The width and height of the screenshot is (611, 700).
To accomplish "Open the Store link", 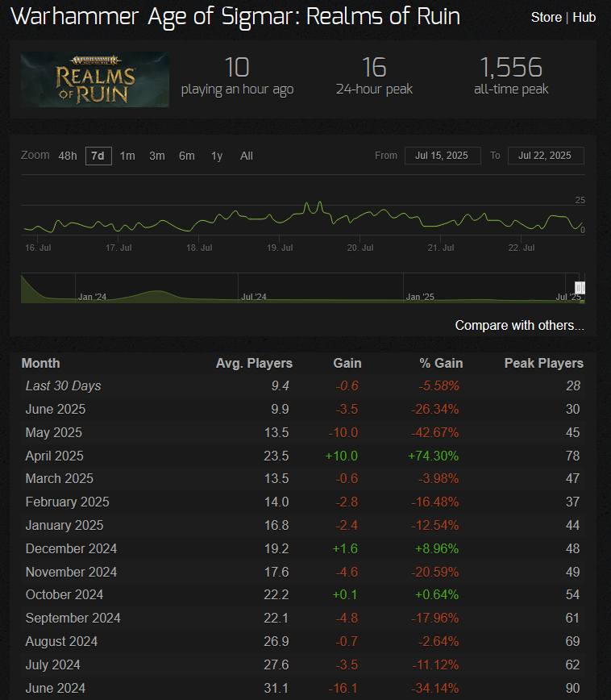I will (546, 18).
